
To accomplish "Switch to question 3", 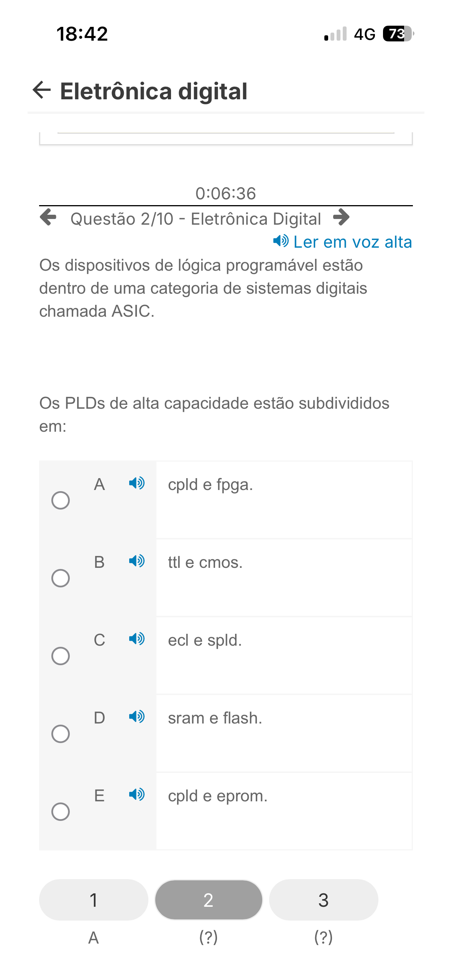I will pos(324,899).
